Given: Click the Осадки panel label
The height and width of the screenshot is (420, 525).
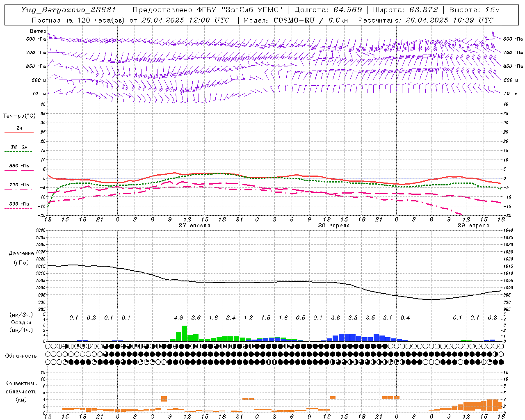Looking at the screenshot, I should tap(21, 322).
